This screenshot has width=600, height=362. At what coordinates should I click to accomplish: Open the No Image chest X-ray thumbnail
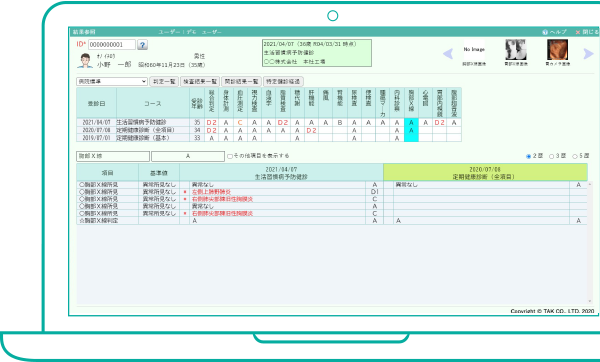(474, 50)
